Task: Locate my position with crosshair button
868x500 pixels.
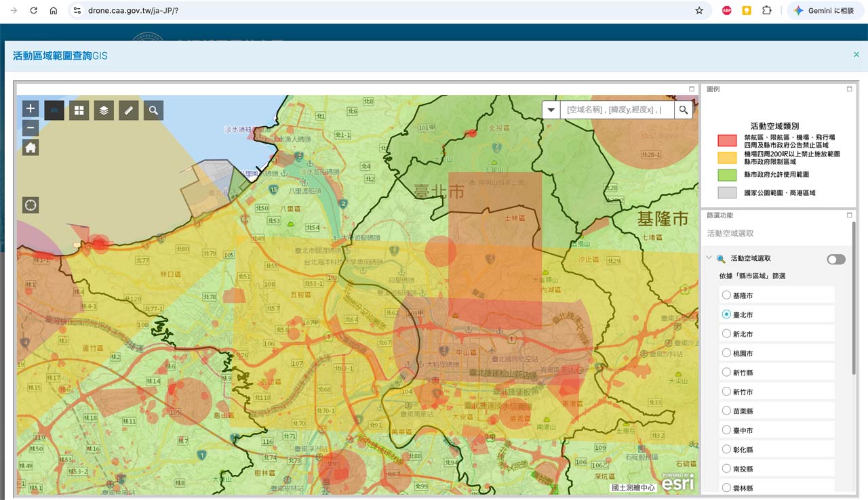Action: [x=31, y=205]
